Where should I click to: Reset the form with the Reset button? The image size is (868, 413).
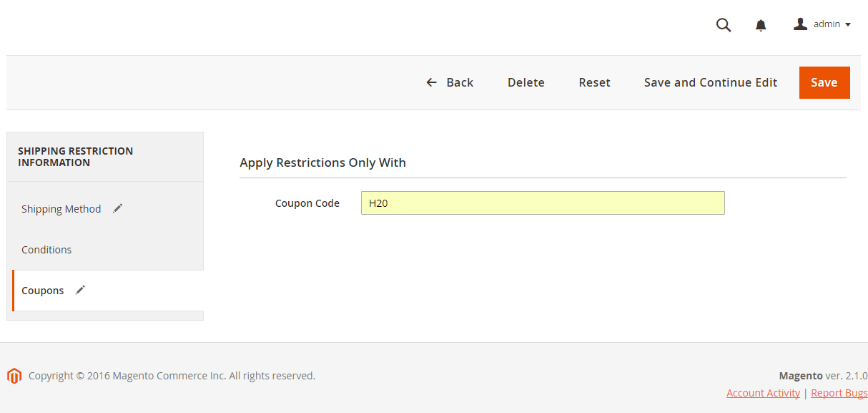594,82
